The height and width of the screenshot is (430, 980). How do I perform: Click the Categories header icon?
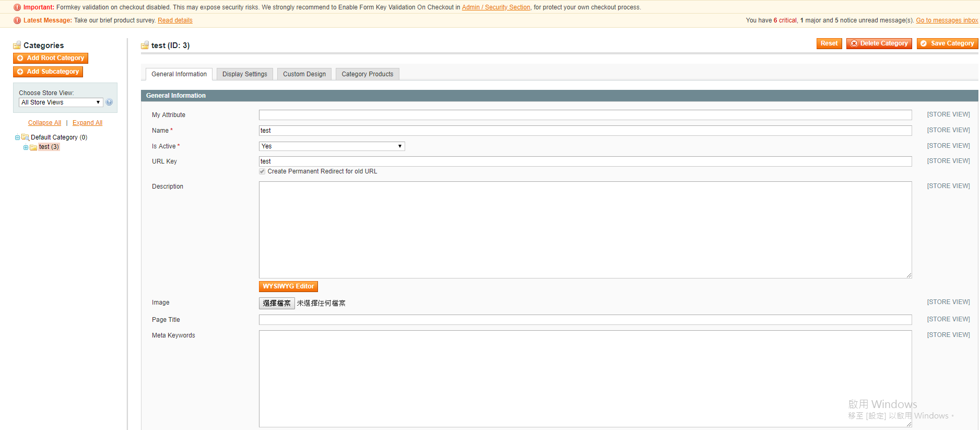click(x=17, y=45)
